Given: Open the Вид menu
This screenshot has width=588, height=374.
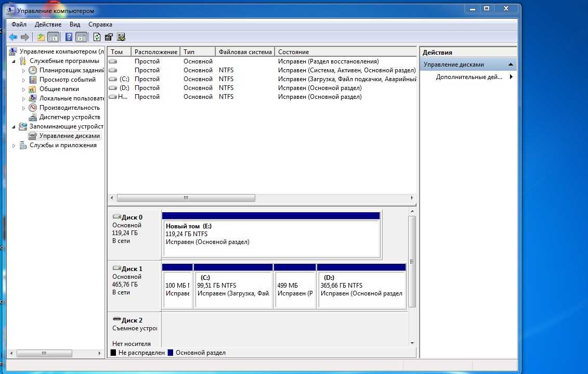Looking at the screenshot, I should click(75, 24).
